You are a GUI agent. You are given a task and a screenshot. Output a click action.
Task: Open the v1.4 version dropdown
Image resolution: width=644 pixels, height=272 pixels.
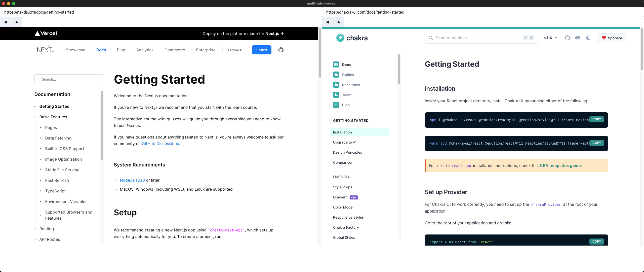(x=551, y=38)
